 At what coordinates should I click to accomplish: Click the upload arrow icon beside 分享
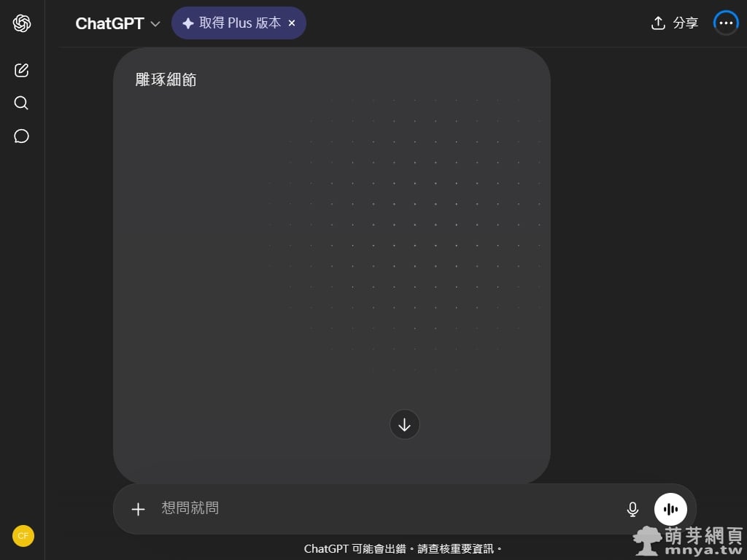pyautogui.click(x=658, y=23)
